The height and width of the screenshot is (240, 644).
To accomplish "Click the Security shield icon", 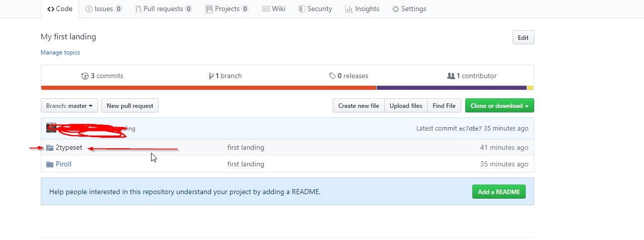I will [x=302, y=9].
